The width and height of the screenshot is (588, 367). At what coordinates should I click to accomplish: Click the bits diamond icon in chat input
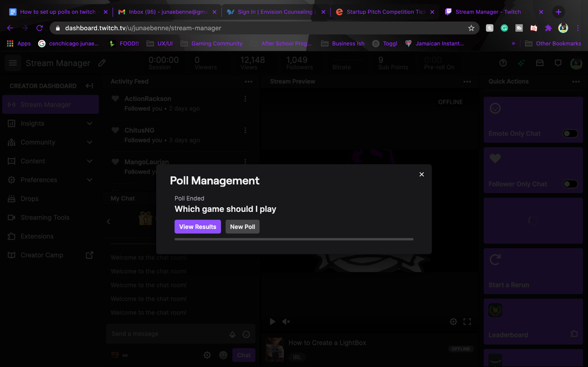[x=232, y=334]
